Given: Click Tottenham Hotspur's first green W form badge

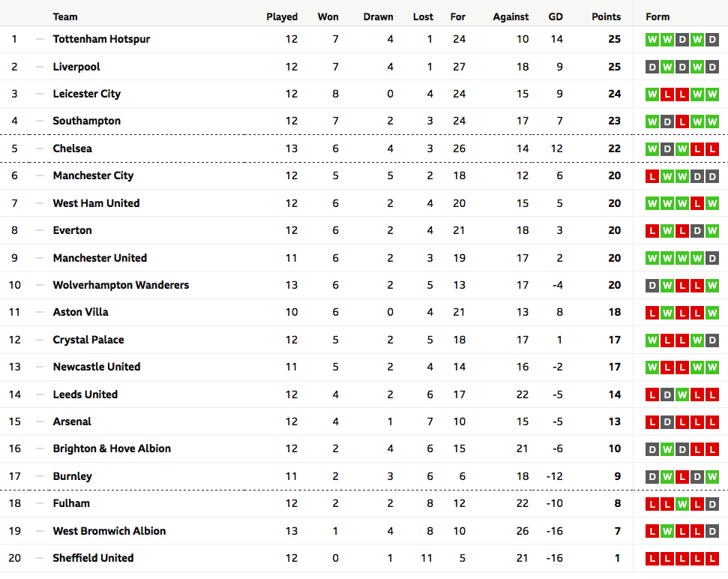Looking at the screenshot, I should (652, 40).
